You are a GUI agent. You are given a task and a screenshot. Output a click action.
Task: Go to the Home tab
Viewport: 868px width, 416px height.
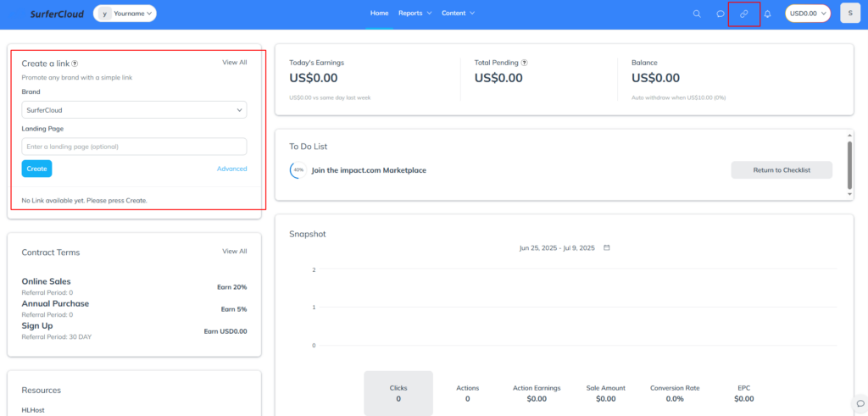[x=379, y=14]
